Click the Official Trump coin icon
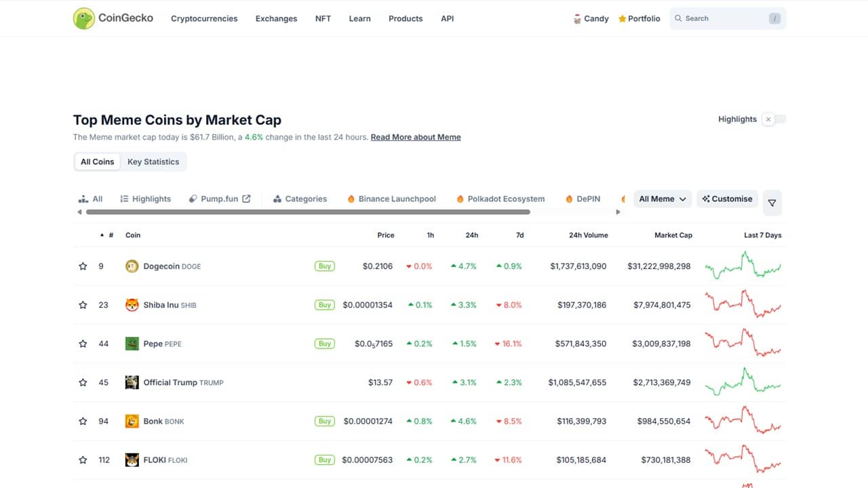This screenshot has height=488, width=868. (x=132, y=382)
